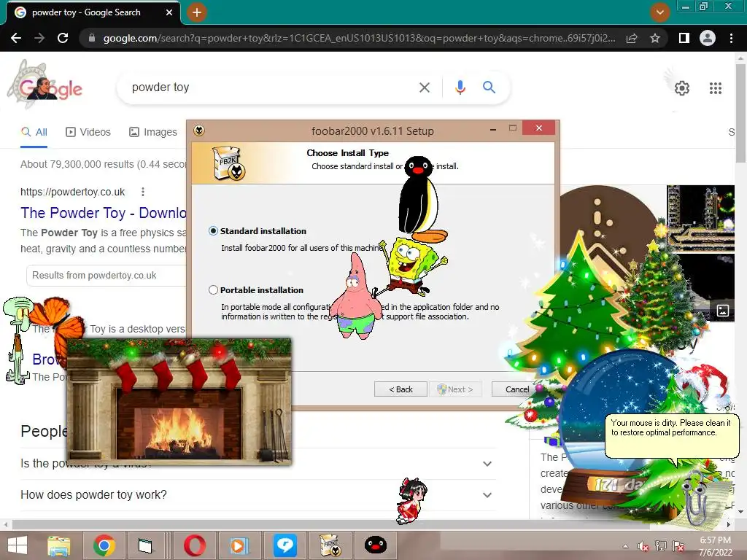Click the page vertical scrollbar thumb
Viewport: 747px width, 560px height.
[741, 114]
